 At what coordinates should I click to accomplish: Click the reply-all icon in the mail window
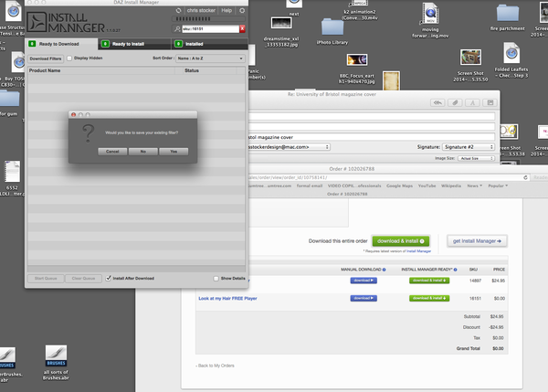pyautogui.click(x=437, y=102)
